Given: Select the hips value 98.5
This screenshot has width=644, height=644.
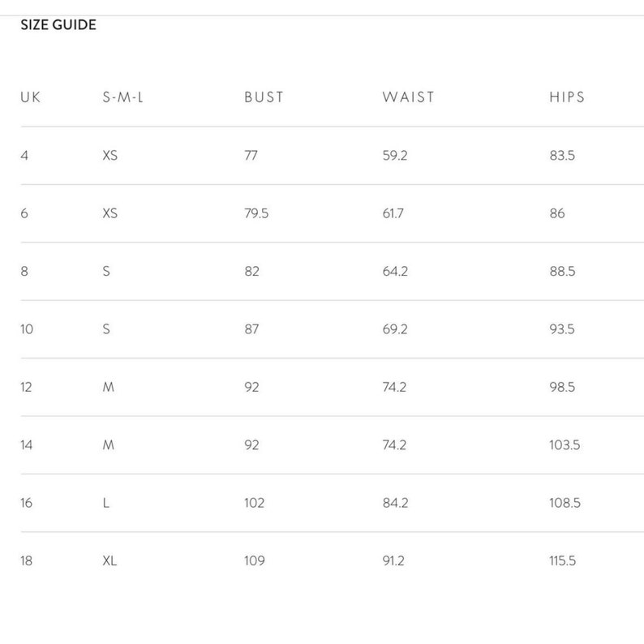Looking at the screenshot, I should 562,387.
